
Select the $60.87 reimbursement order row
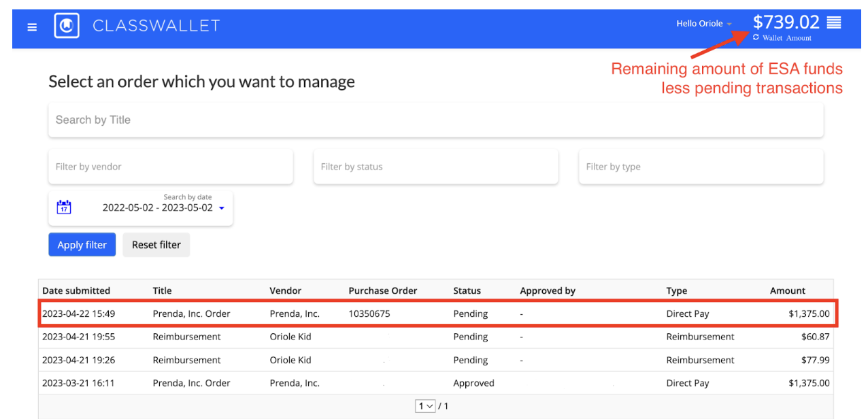click(x=435, y=337)
